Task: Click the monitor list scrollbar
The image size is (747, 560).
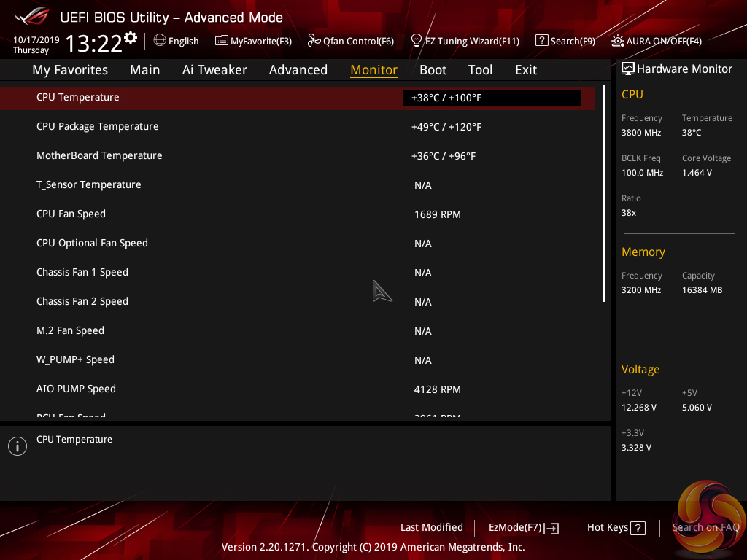Action: tap(604, 193)
